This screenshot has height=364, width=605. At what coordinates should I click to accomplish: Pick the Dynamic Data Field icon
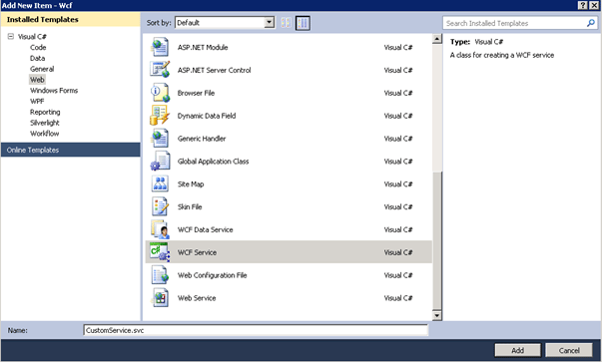[x=160, y=116]
